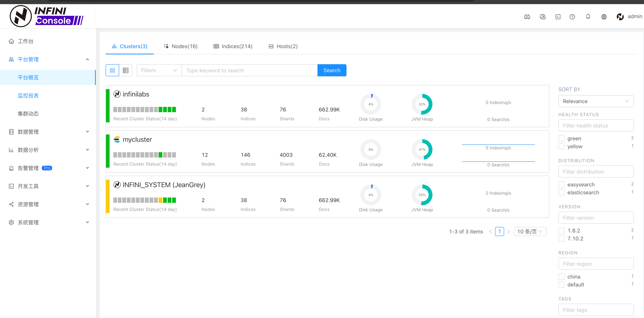This screenshot has width=644, height=318.
Task: Focus the keyword search input field
Action: pos(249,70)
